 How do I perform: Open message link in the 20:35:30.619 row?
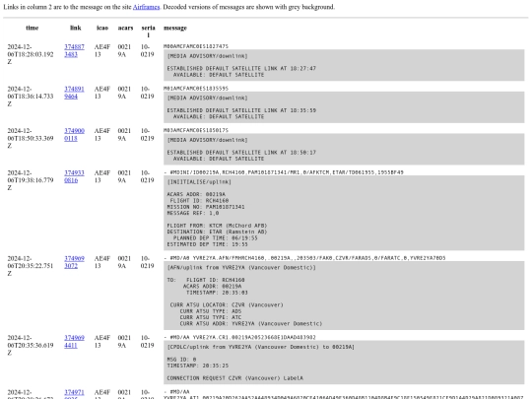(x=74, y=341)
